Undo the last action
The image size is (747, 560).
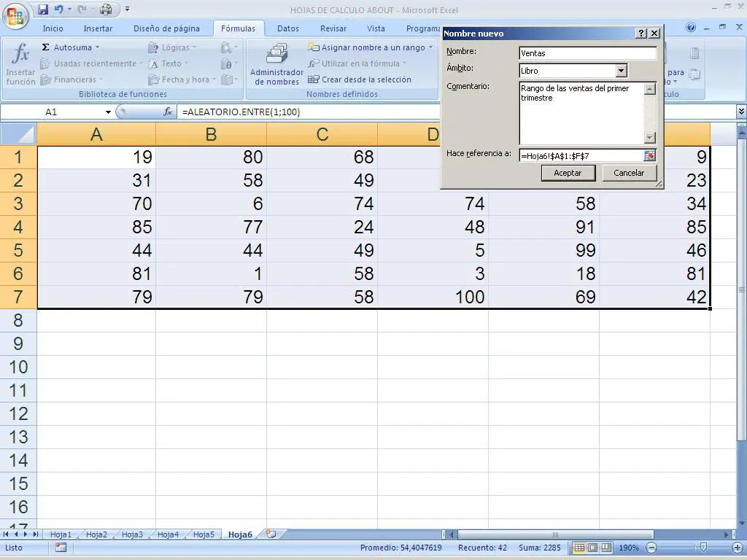pyautogui.click(x=58, y=9)
